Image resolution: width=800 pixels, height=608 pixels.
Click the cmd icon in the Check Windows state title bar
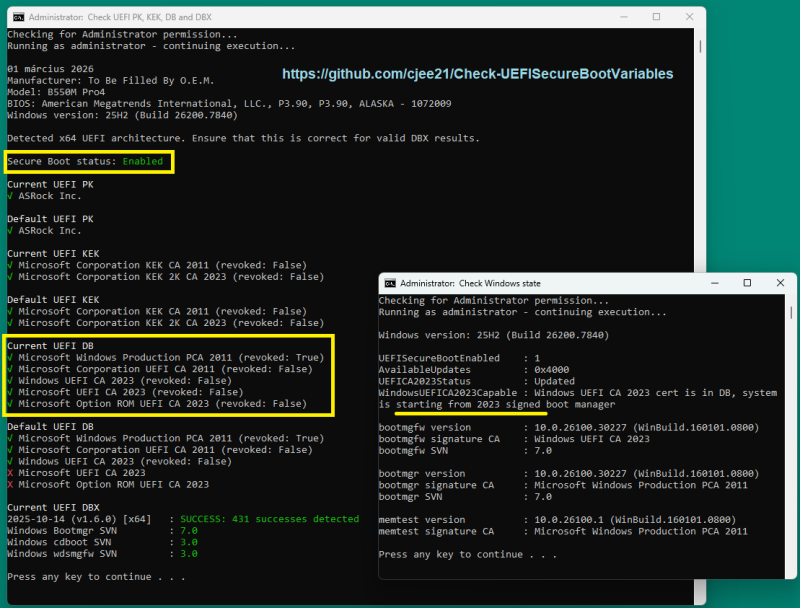pyautogui.click(x=390, y=283)
